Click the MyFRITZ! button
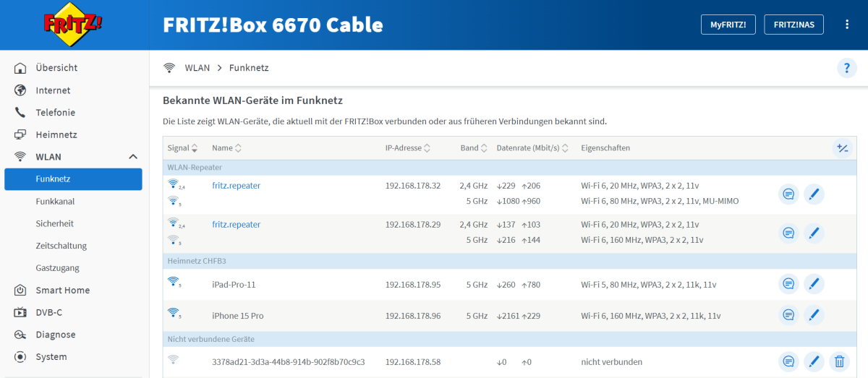Screen dimensions: 868x378 click(x=728, y=25)
